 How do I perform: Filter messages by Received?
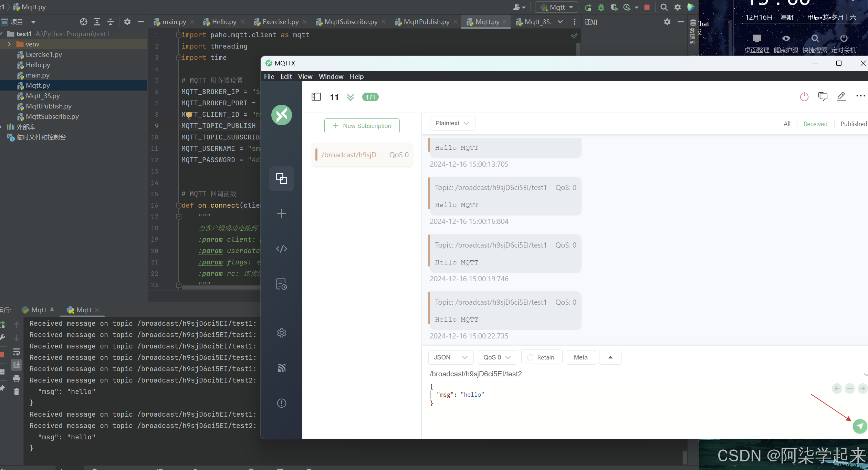pyautogui.click(x=815, y=124)
